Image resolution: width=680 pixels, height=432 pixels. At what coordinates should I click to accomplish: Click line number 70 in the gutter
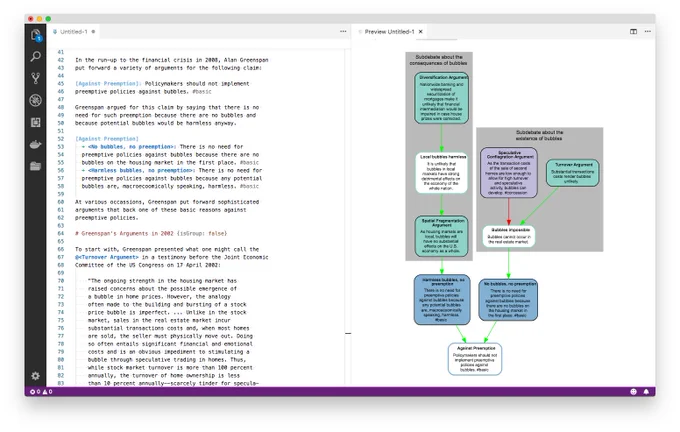click(x=60, y=281)
